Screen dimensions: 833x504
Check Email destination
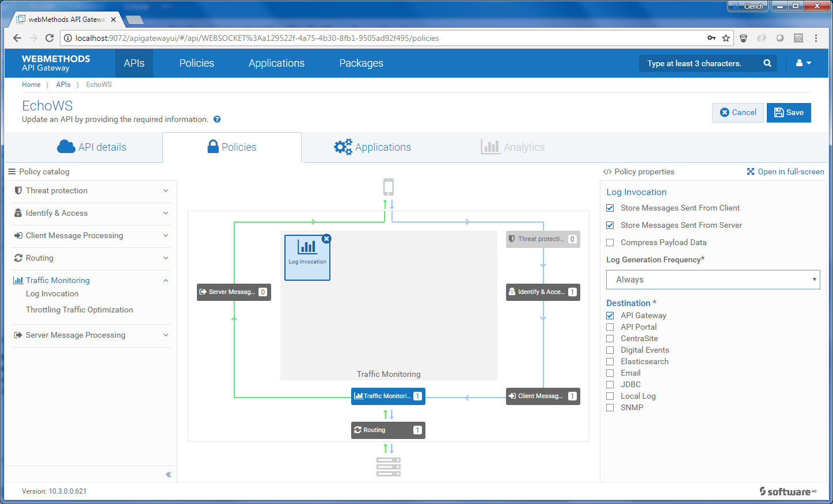click(x=610, y=373)
